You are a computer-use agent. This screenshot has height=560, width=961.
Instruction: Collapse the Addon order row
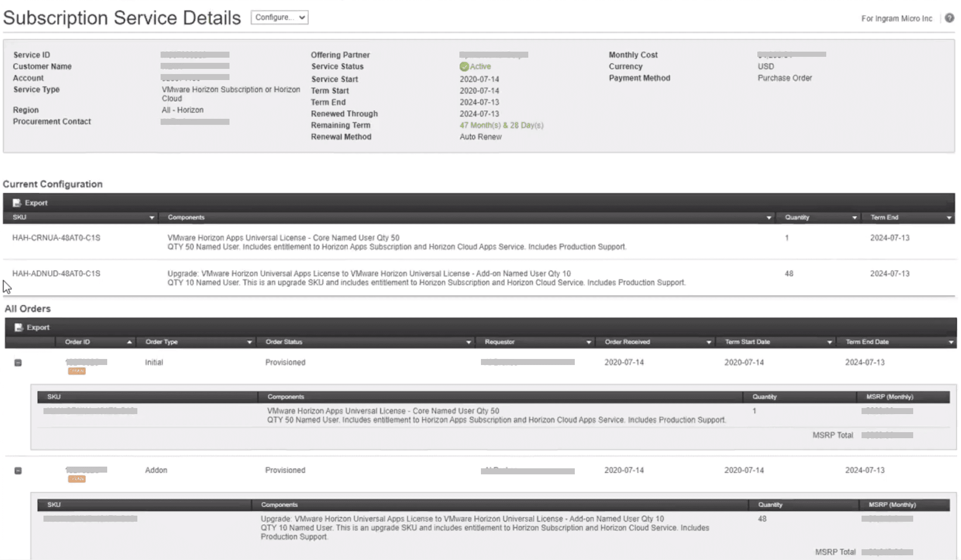18,471
